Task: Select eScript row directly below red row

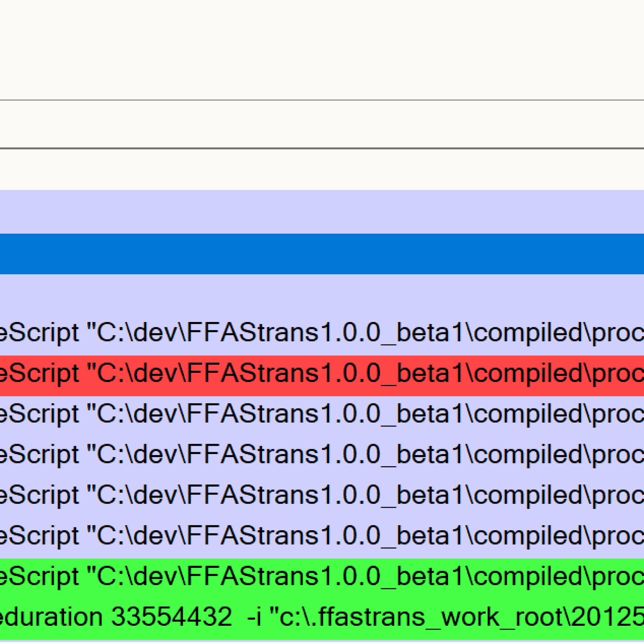Action: (x=322, y=416)
